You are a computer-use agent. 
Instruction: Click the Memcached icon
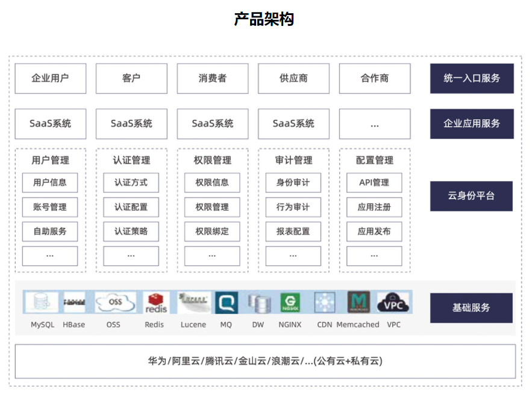pyautogui.click(x=357, y=301)
